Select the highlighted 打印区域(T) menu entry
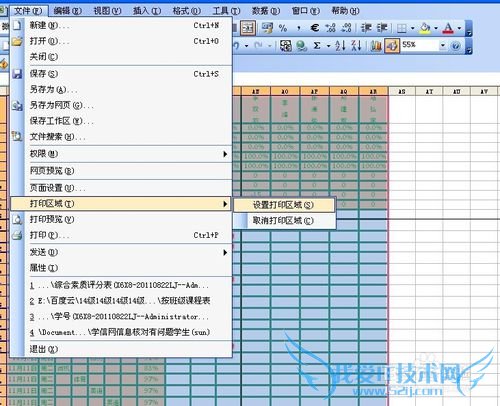The image size is (500, 406). coord(121,204)
